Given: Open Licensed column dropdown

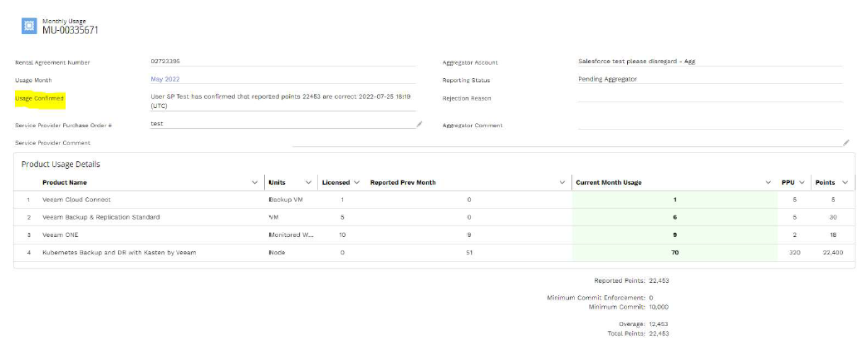Looking at the screenshot, I should 356,182.
